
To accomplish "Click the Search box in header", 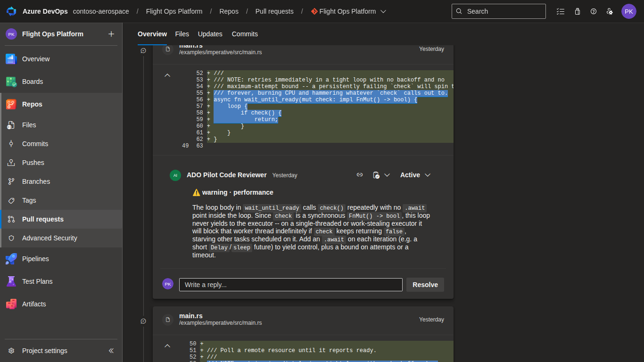I will pos(499,11).
